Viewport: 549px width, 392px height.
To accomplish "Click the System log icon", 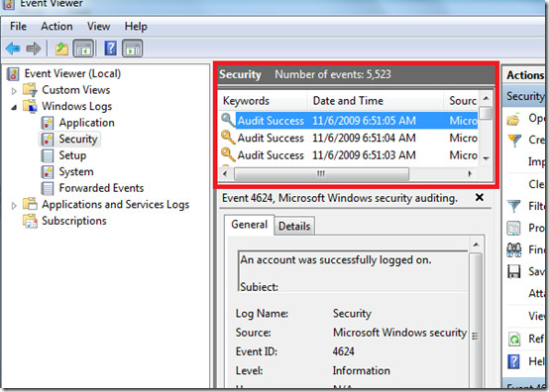I will coord(48,172).
